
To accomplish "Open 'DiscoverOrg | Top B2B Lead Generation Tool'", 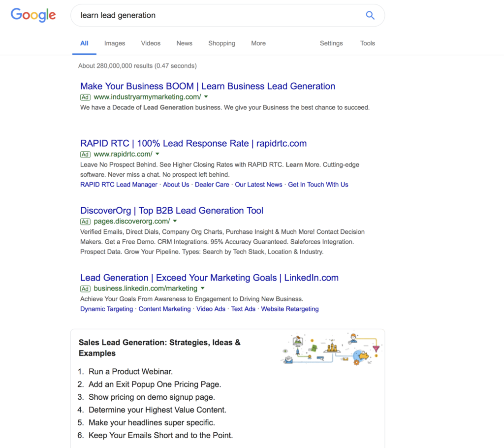I will click(x=172, y=211).
